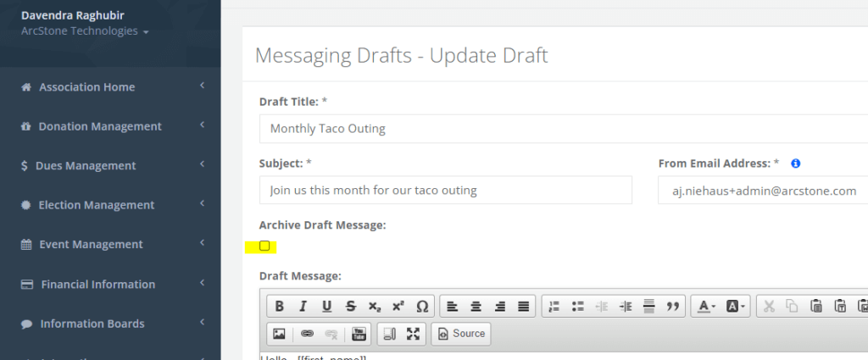Screen dimensions: 868x360
Task: Check the Archive Draft Message checkbox
Action: click(x=264, y=246)
